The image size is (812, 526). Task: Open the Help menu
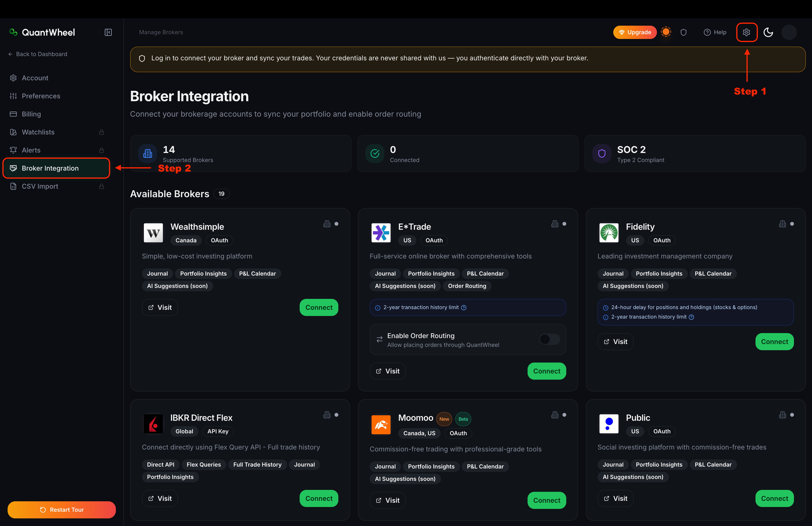(x=715, y=32)
